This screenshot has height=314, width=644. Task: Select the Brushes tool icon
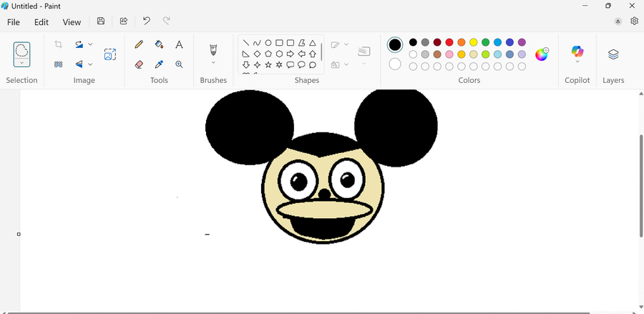213,50
